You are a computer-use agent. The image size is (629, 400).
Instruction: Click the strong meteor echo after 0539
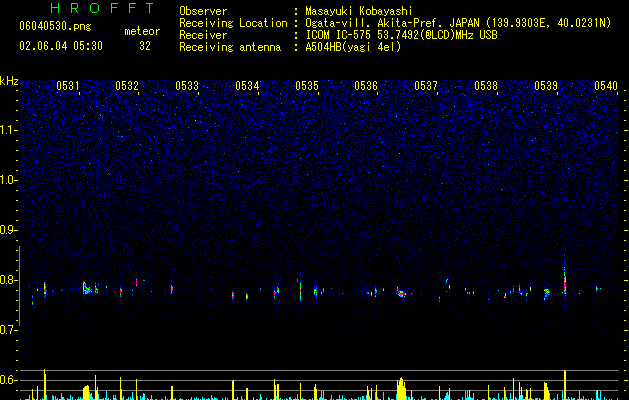coord(565,281)
